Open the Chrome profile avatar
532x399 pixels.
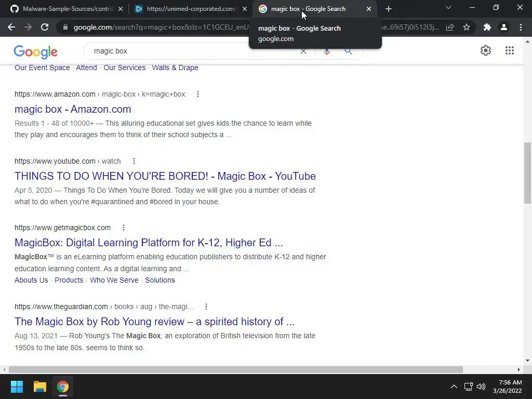504,27
